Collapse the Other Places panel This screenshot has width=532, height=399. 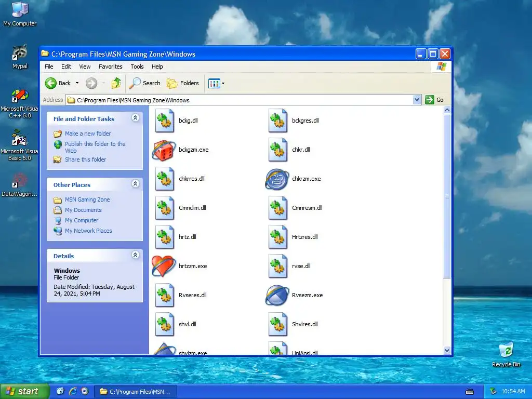tap(136, 184)
